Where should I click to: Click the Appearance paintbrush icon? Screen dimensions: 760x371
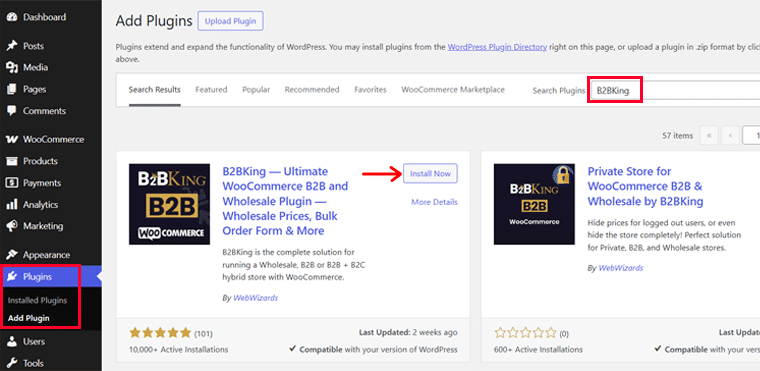(x=12, y=255)
